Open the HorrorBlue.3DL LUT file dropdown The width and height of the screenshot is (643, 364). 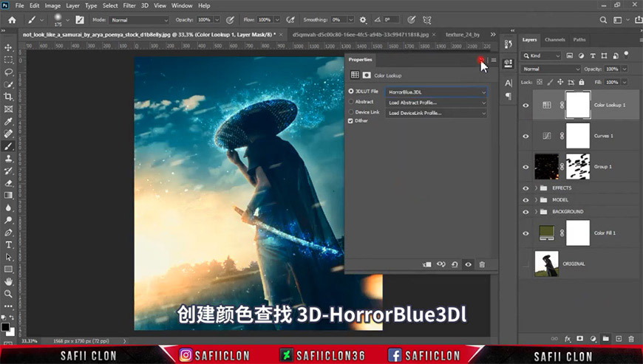436,92
